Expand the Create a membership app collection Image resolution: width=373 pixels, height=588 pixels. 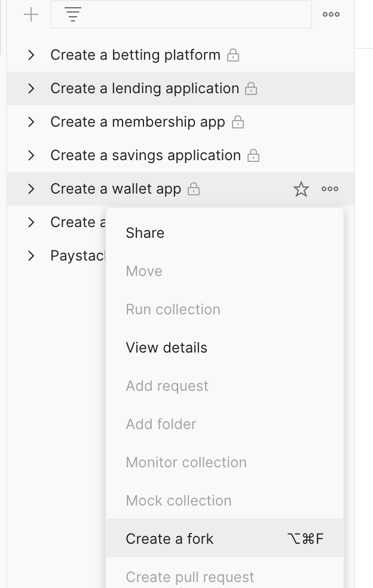(x=31, y=122)
